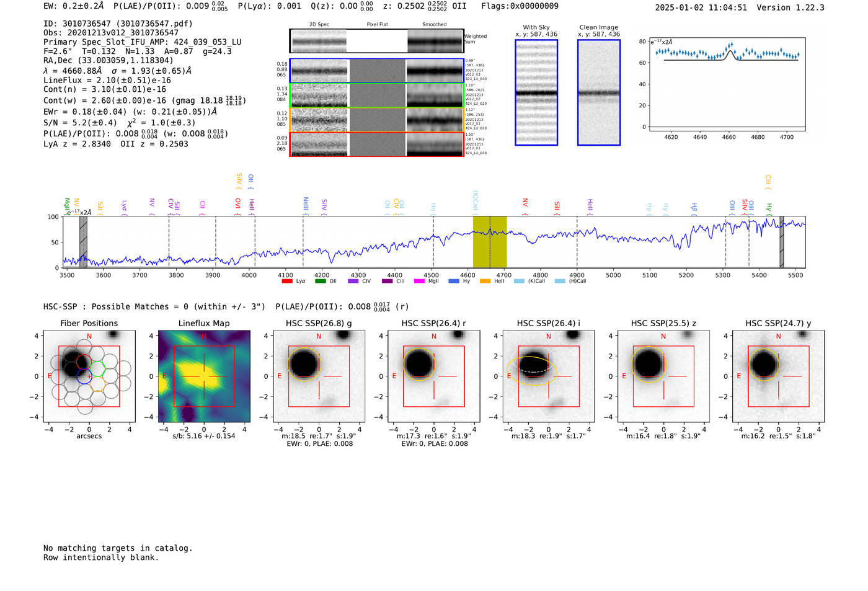Click the hatched gray region near 5460

(781, 242)
